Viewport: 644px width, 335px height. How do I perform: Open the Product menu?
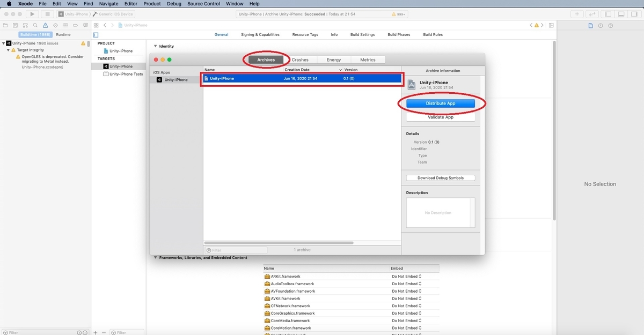152,4
